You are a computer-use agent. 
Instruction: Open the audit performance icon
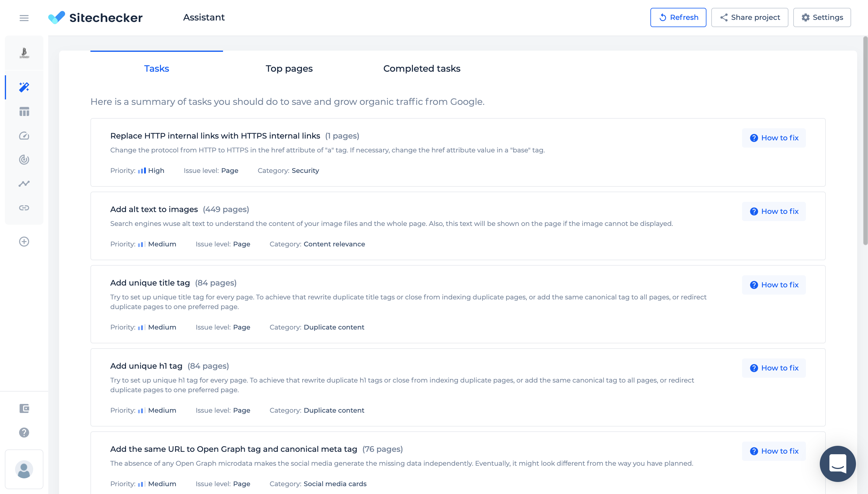tap(24, 135)
